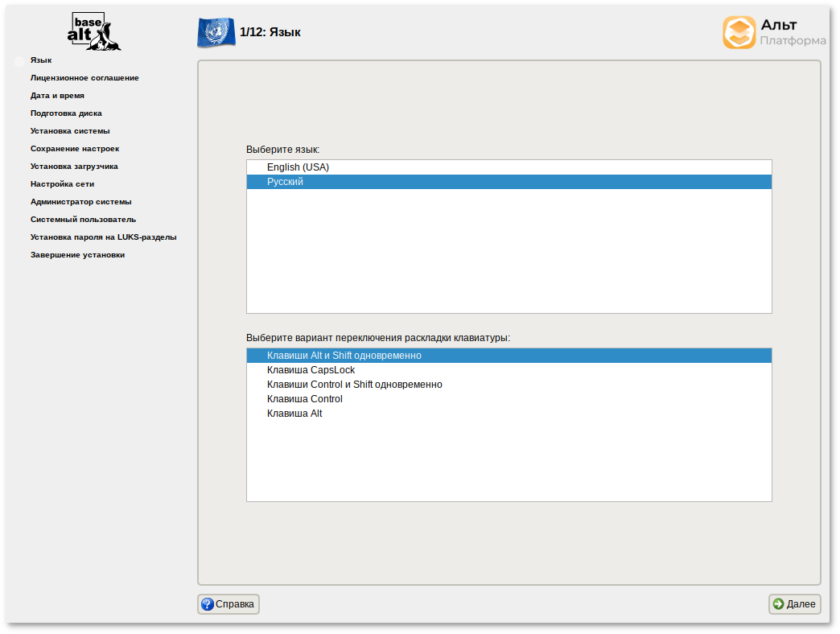Click the Альт Платформа orange logo
Viewport: 840px width, 634px height.
pos(739,33)
